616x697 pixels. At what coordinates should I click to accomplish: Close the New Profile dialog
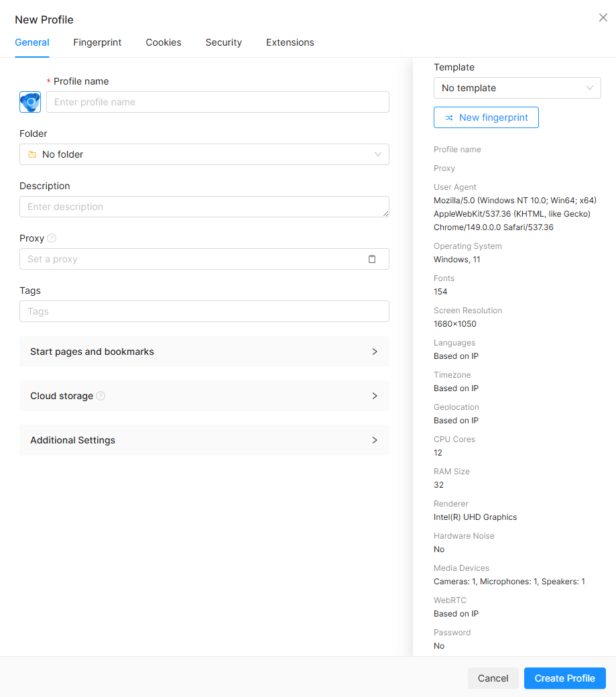tap(603, 17)
